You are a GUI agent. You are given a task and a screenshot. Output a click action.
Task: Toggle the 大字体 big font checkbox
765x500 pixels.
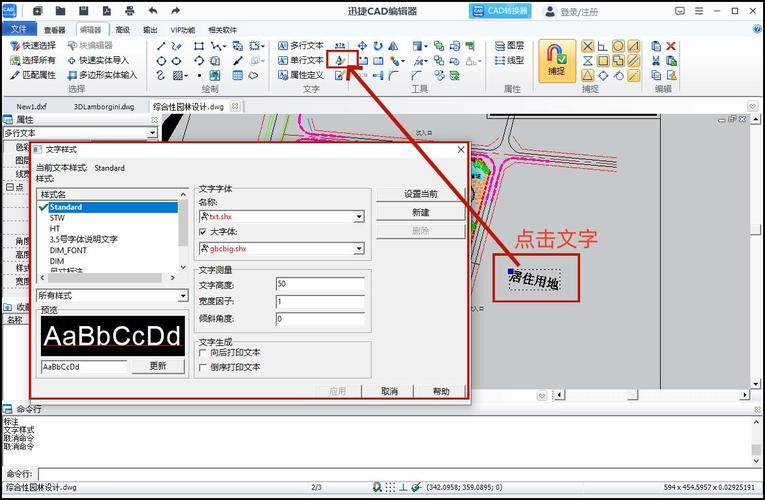pos(203,232)
